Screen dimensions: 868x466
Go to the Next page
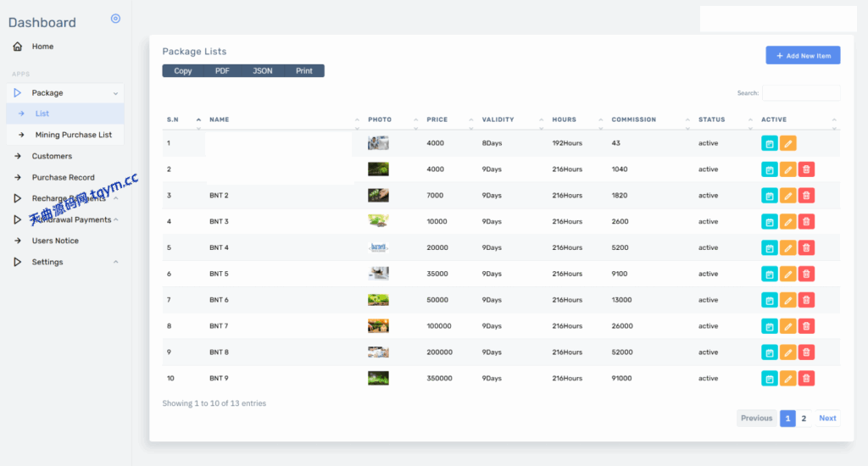827,419
